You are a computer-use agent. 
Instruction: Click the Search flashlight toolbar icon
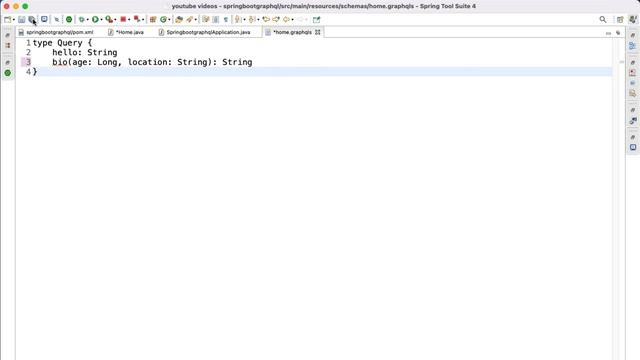pyautogui.click(x=189, y=19)
